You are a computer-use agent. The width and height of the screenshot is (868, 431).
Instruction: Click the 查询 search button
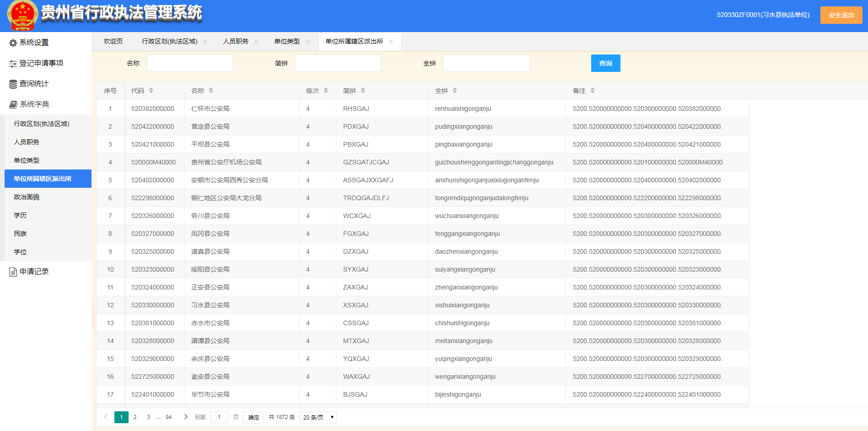606,63
